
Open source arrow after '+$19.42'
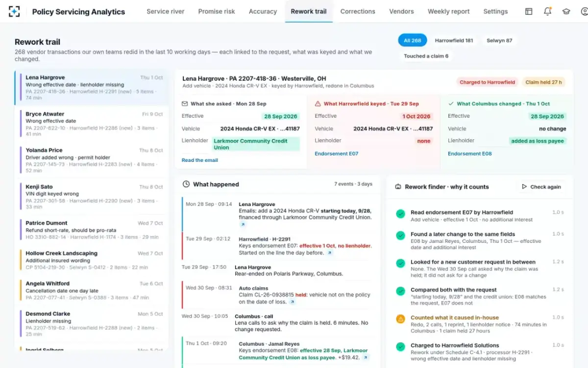(x=366, y=358)
